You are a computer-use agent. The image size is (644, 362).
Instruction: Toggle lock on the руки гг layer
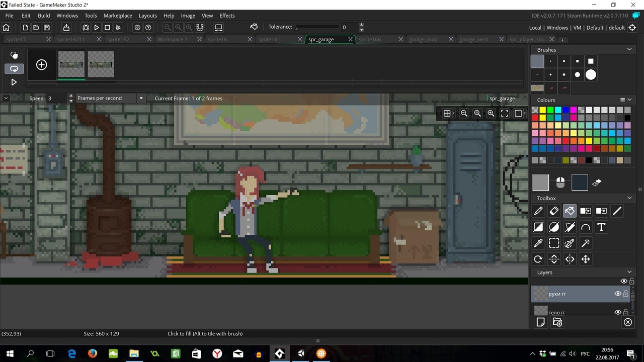[626, 294]
